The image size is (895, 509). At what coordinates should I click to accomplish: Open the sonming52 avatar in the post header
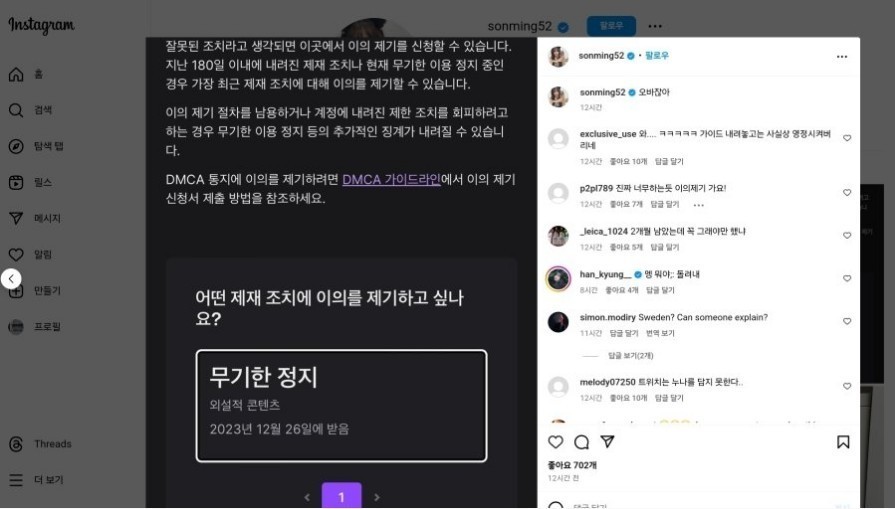[x=558, y=56]
